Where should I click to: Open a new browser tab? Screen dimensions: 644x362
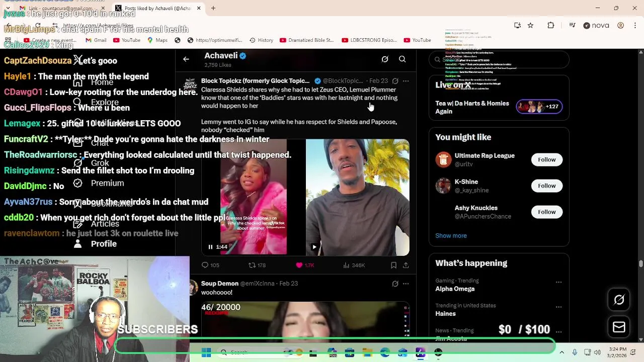point(213,8)
